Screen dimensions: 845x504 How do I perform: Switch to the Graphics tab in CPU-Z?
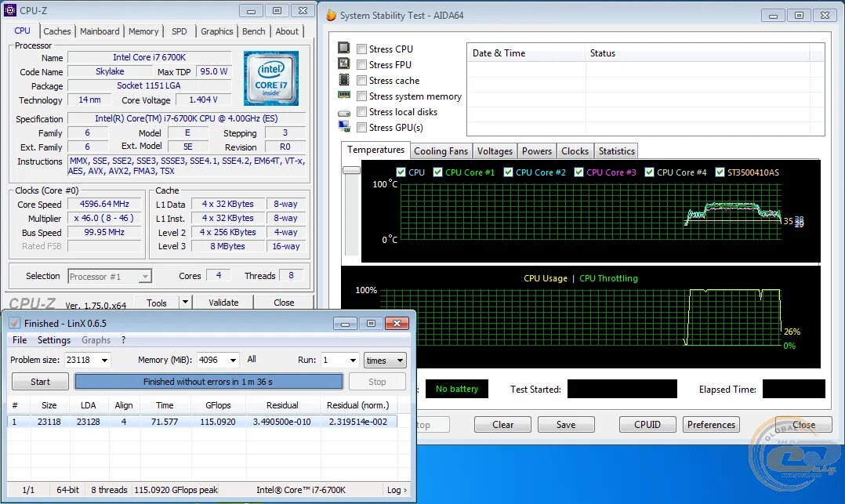(216, 31)
